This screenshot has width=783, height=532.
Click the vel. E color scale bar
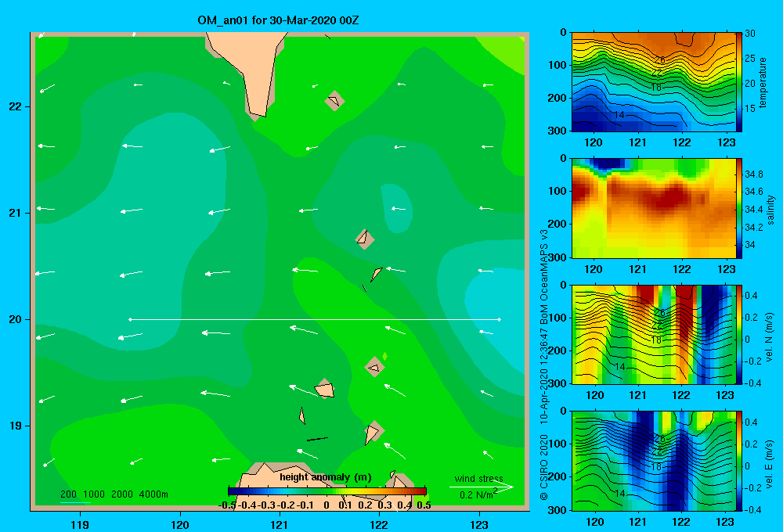pos(739,461)
